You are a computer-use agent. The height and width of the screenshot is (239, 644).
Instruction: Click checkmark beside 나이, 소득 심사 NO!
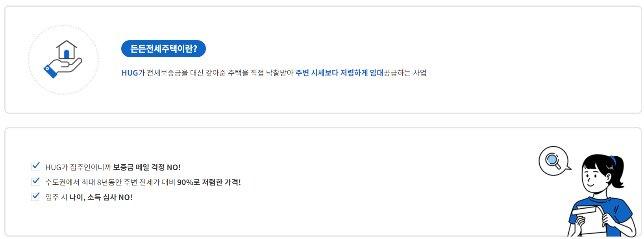pos(35,196)
